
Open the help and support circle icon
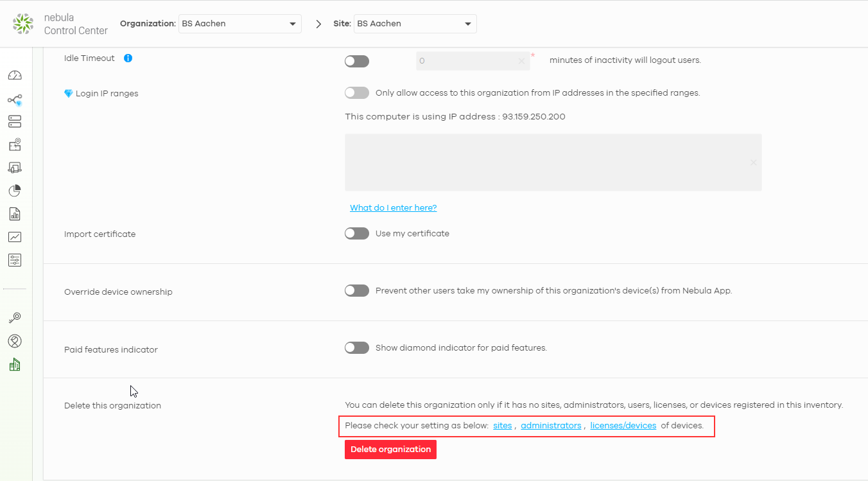(x=15, y=341)
